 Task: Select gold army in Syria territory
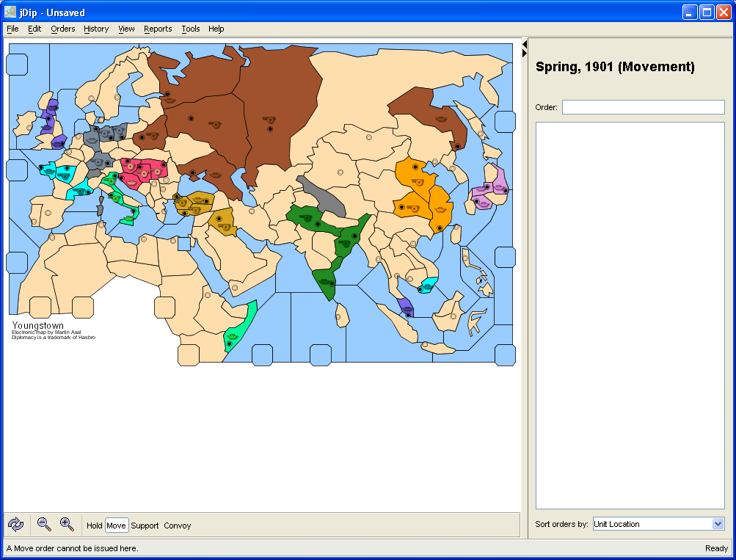click(x=224, y=227)
